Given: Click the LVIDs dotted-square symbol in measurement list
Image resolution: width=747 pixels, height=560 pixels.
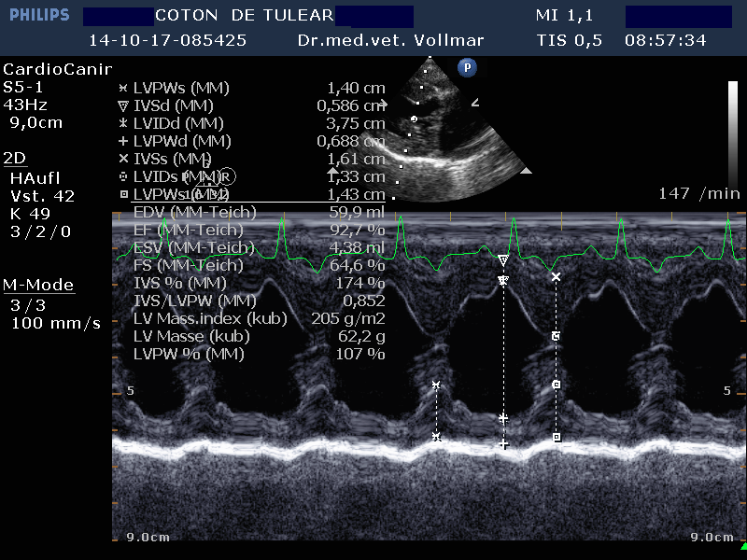Looking at the screenshot, I should pos(123,176).
